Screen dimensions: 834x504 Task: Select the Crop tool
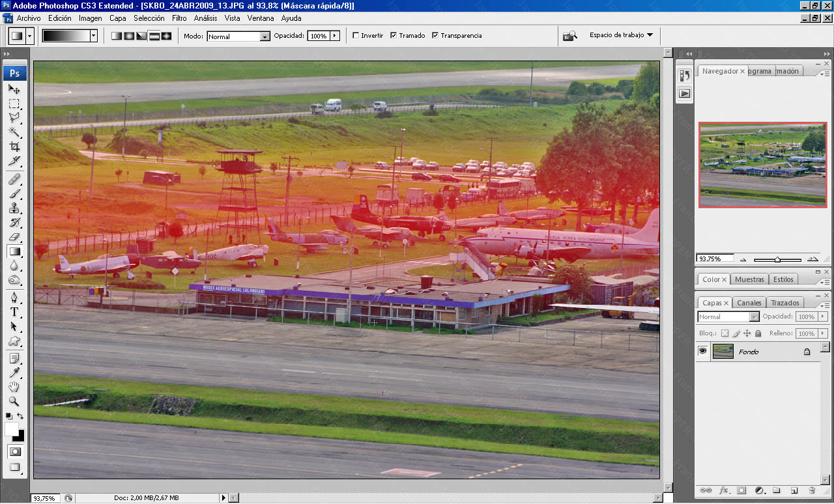[14, 147]
